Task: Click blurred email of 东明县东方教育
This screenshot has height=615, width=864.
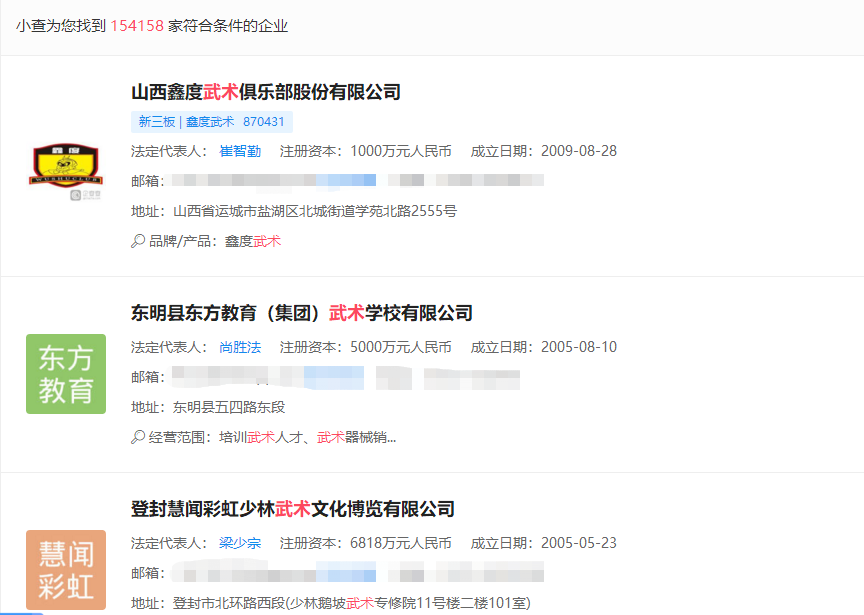Action: pyautogui.click(x=345, y=377)
